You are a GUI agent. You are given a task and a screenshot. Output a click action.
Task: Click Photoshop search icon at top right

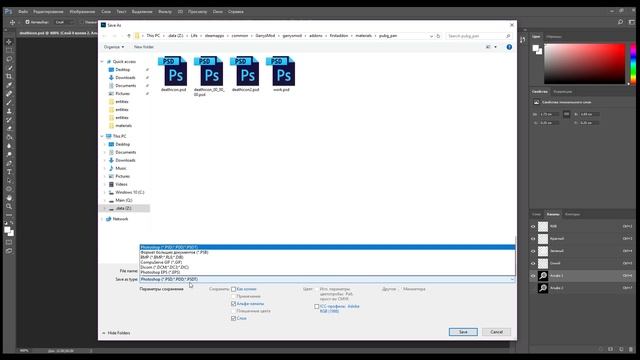click(620, 22)
